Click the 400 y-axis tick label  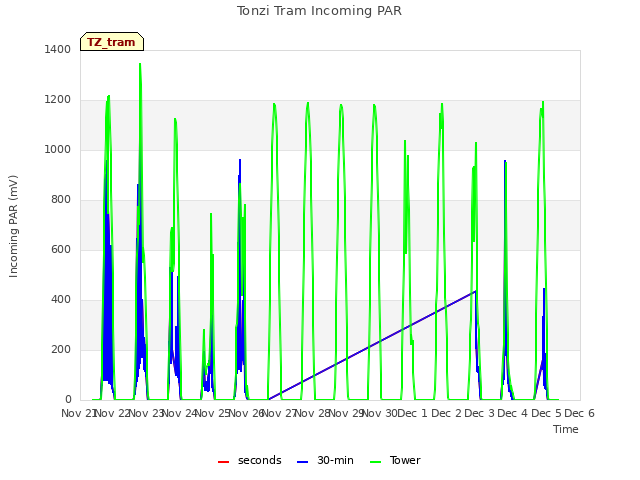click(x=61, y=300)
